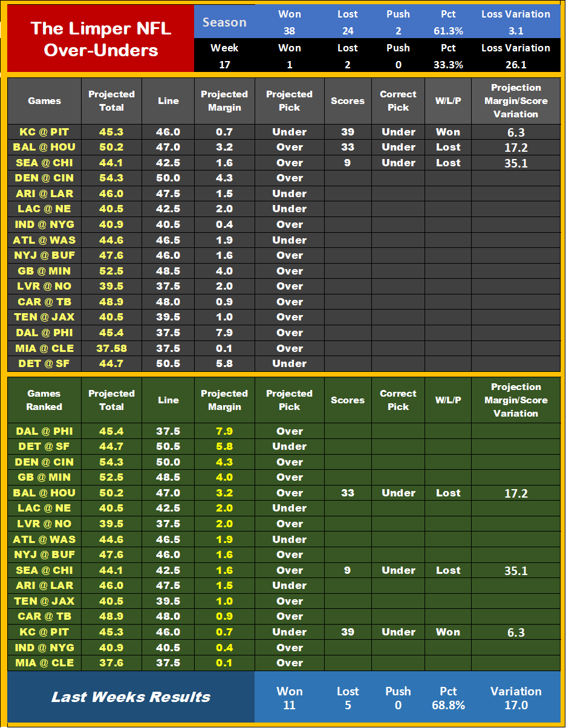Select the 35.1 variation in the unranked Games table
566x728 pixels.
(x=516, y=163)
